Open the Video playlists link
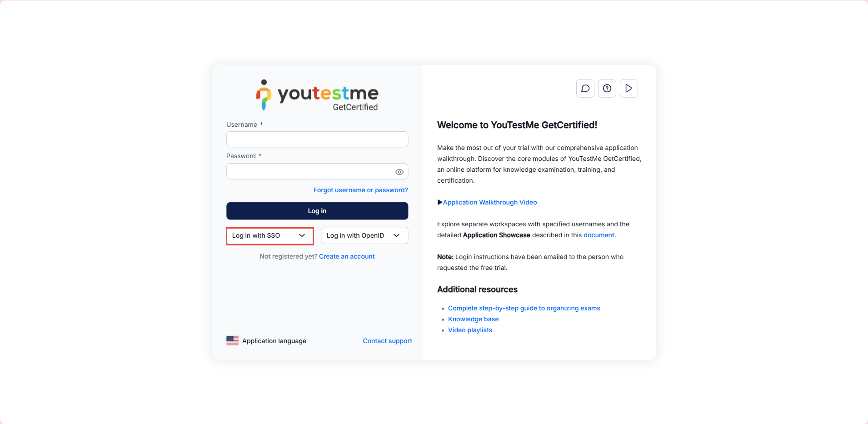This screenshot has height=424, width=868. coord(470,330)
